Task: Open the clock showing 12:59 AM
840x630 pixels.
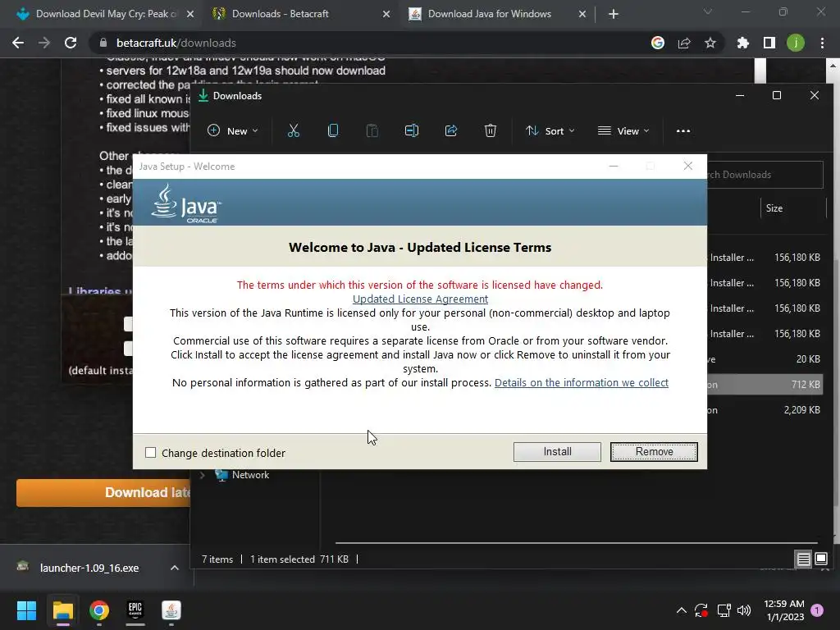Action: point(783,610)
